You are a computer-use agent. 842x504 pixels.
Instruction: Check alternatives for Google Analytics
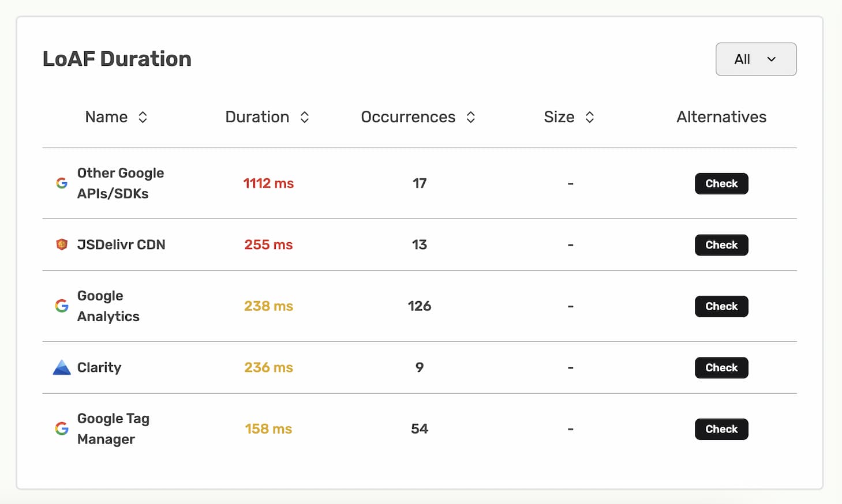(721, 306)
